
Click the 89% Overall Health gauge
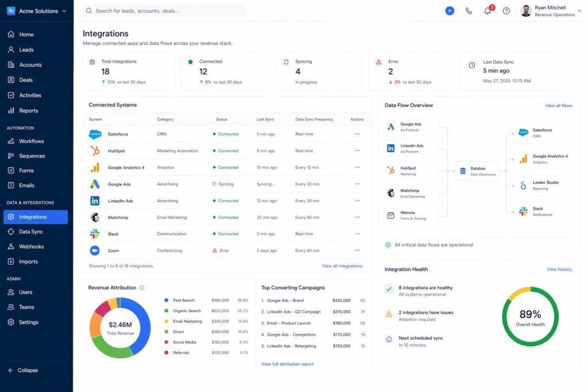530,317
